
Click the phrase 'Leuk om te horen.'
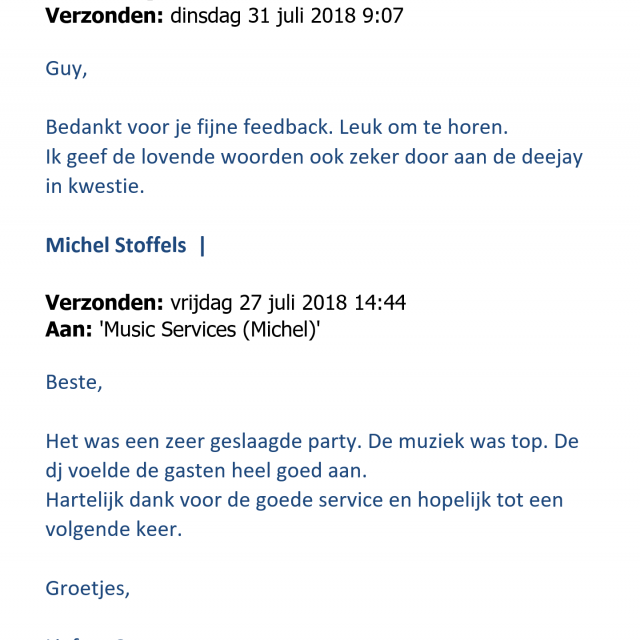click(x=424, y=127)
